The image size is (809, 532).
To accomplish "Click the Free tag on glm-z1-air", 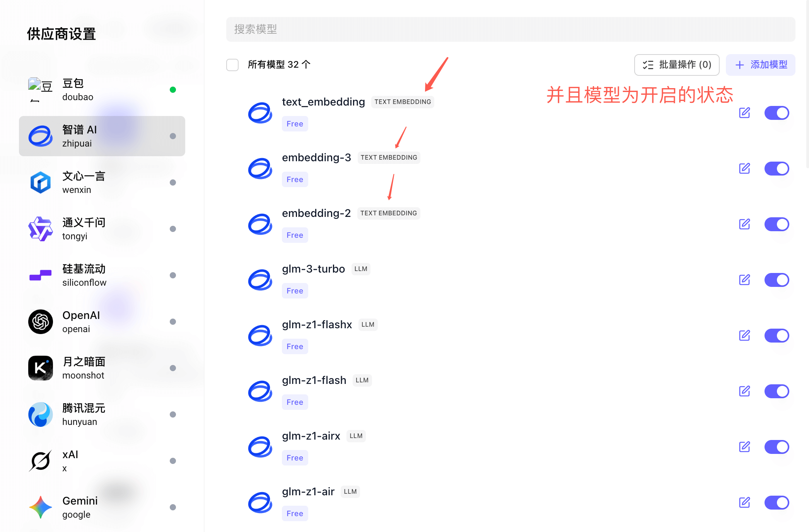I will coord(295,513).
